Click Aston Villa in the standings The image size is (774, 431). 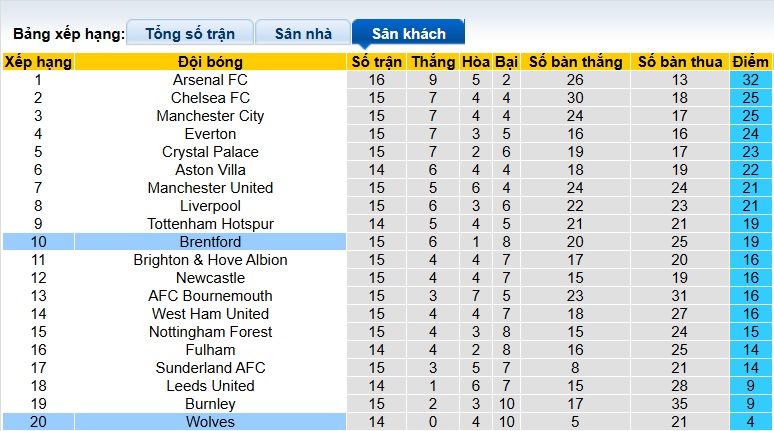(x=210, y=170)
